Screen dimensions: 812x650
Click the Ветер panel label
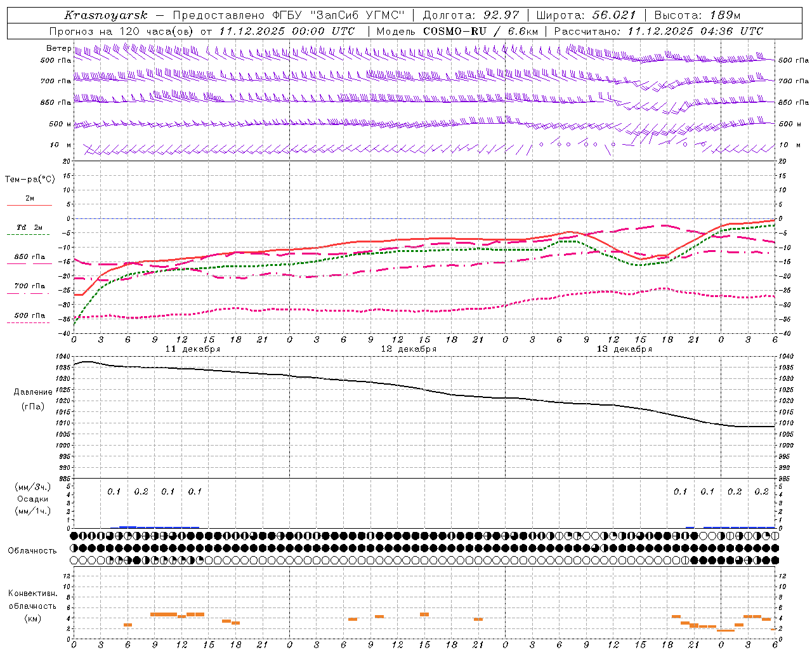58,48
